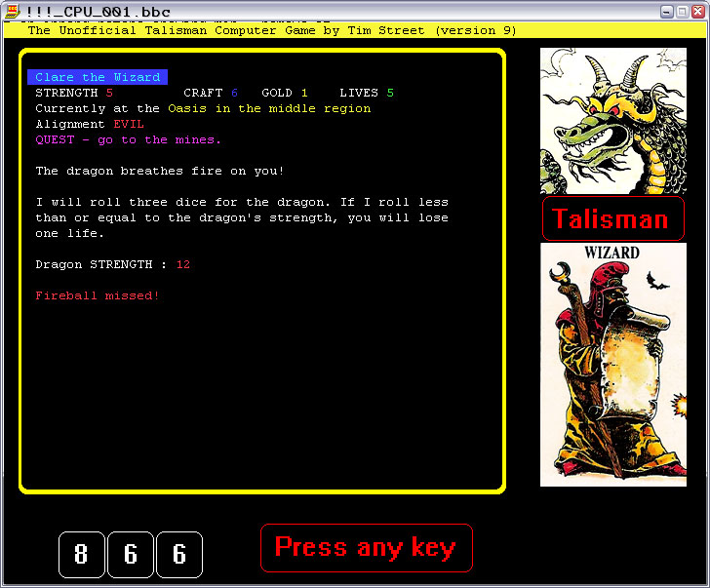710x588 pixels.
Task: Click the dragon picture
Action: [x=613, y=121]
